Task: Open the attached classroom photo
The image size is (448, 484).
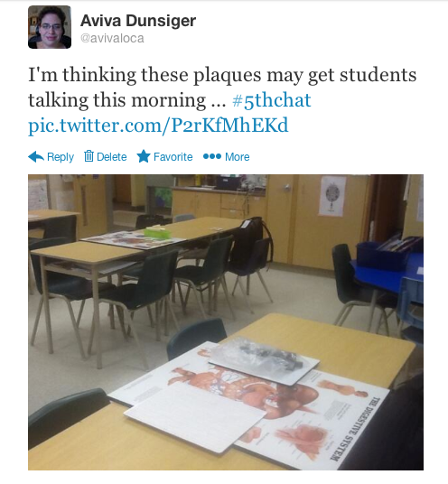Action: [x=226, y=322]
